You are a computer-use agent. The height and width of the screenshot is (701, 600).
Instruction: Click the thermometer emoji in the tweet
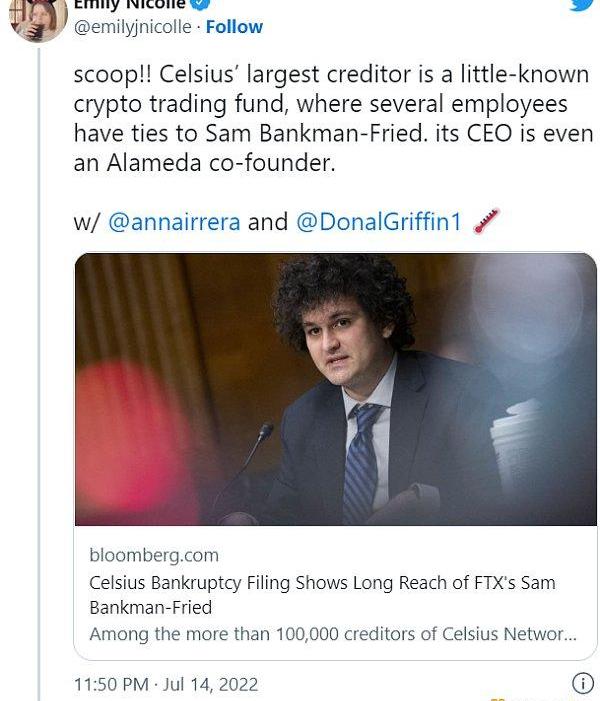[486, 220]
